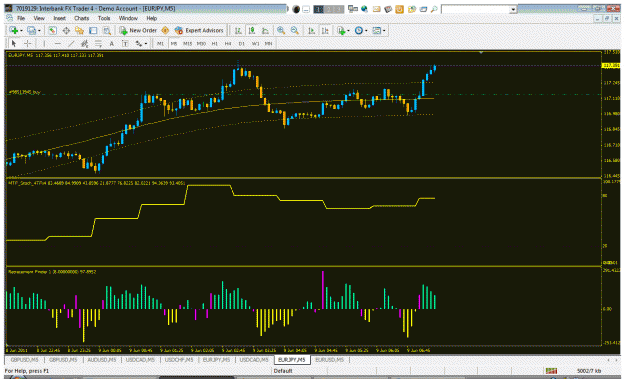Switch to the EURUSD,M5 chart tab
This screenshot has height=379, width=625.
pyautogui.click(x=329, y=360)
